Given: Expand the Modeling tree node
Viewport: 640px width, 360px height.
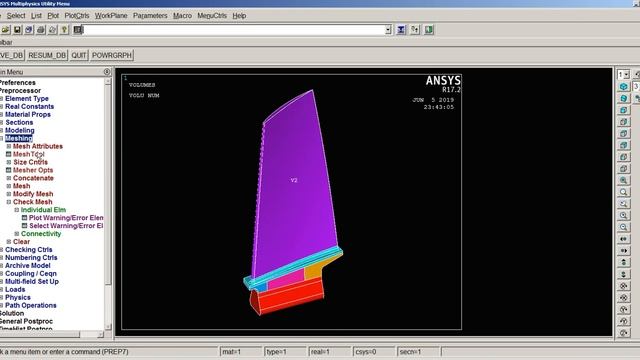Looking at the screenshot, I should 2,131.
